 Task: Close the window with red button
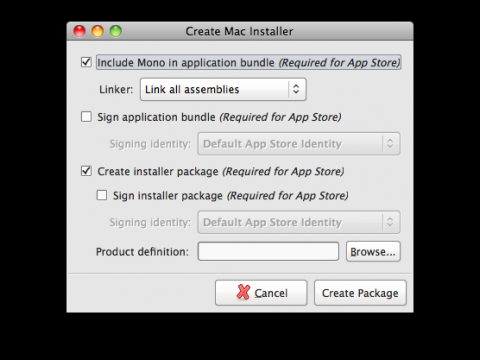(79, 31)
